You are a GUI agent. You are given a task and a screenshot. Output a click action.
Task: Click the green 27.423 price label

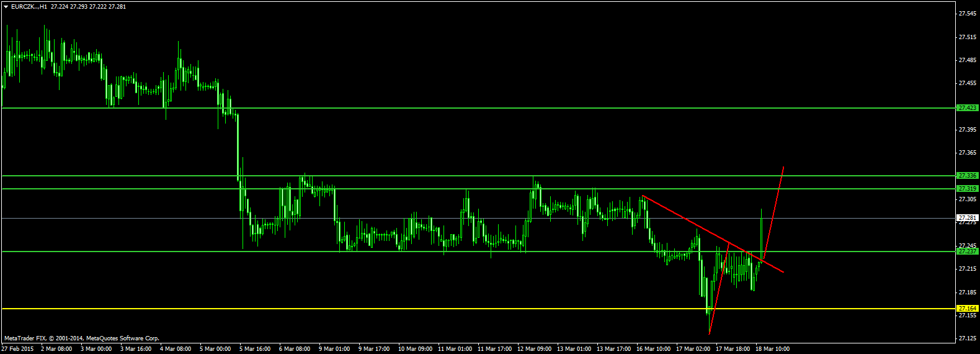[968, 108]
